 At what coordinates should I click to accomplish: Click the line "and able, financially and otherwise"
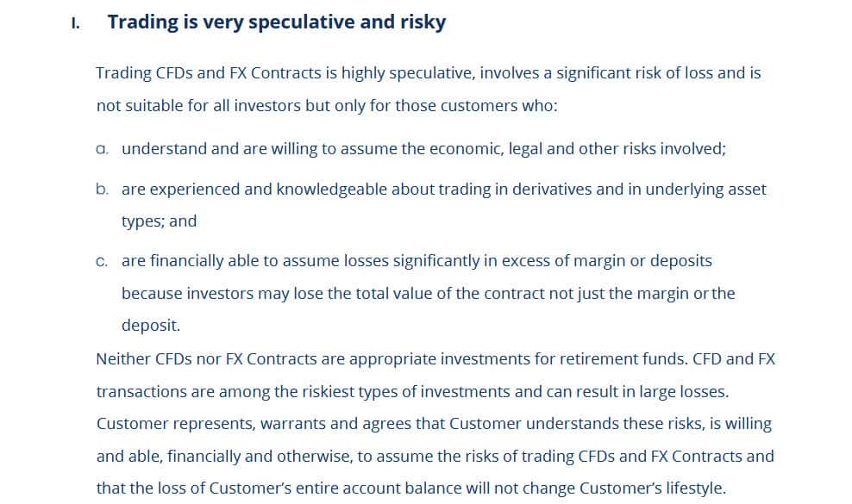435,457
